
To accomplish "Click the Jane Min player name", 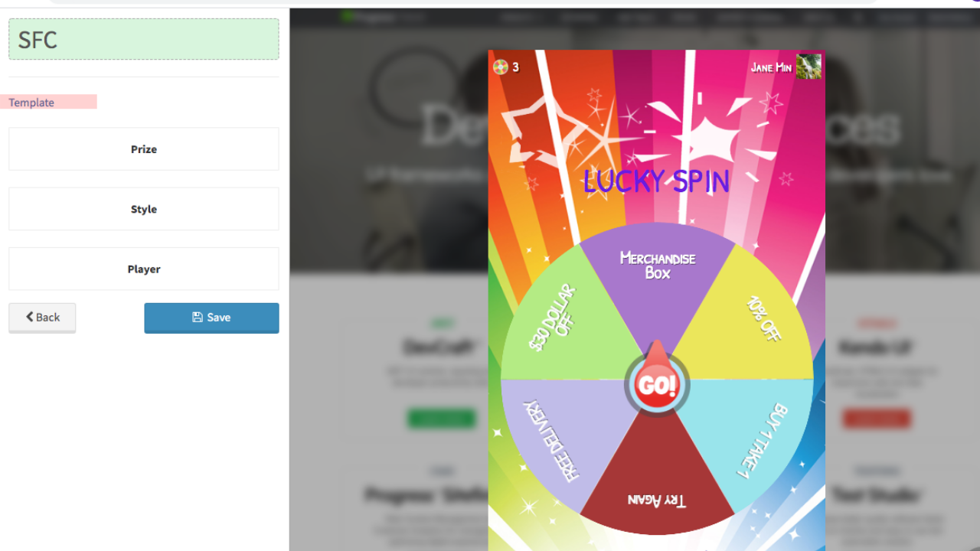I will coord(771,67).
